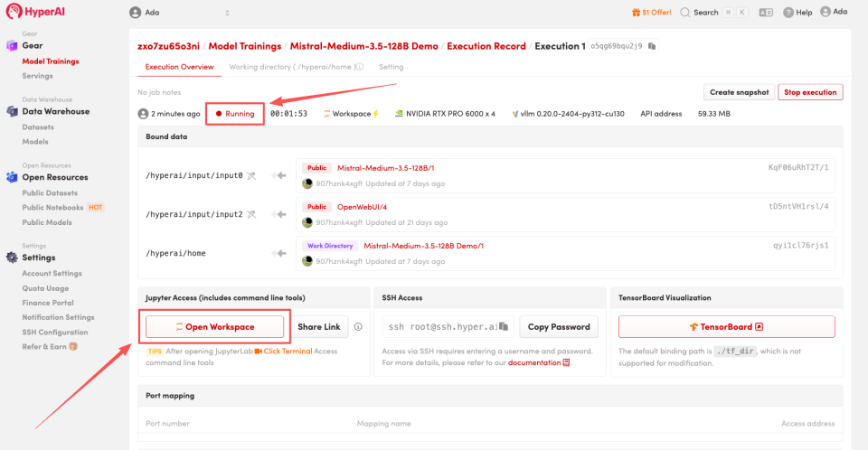Open Public Datasets
This screenshot has height=450, width=868.
(x=50, y=192)
